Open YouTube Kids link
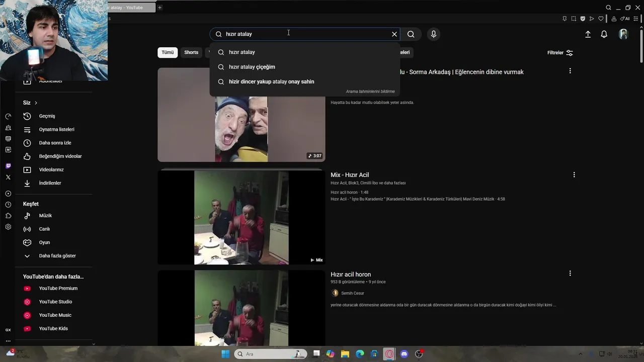The image size is (644, 362). (x=54, y=329)
